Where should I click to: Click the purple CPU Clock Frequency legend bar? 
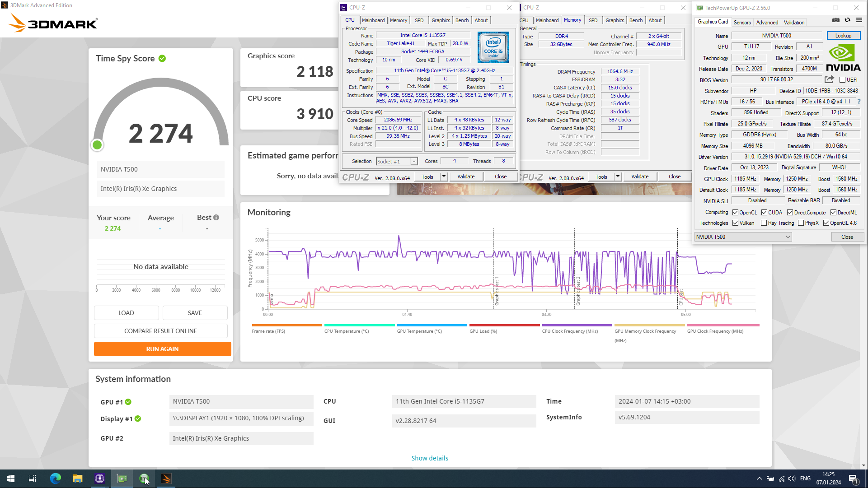(x=577, y=325)
